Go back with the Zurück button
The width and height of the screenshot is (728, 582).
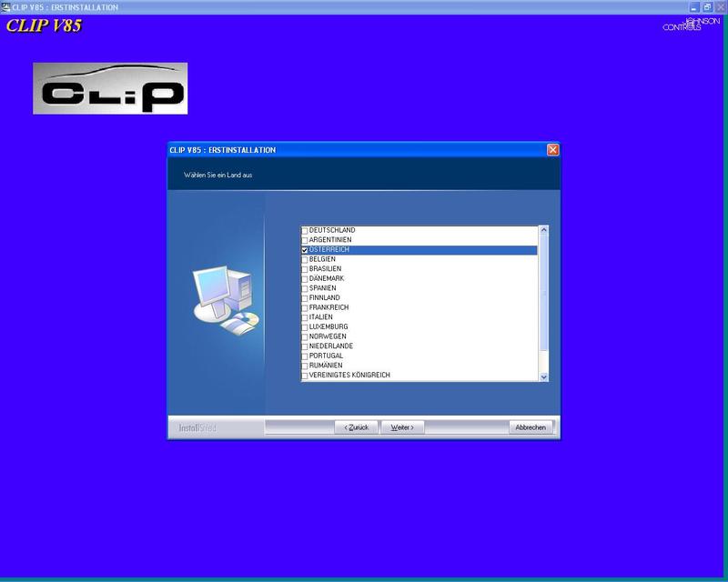pos(356,427)
